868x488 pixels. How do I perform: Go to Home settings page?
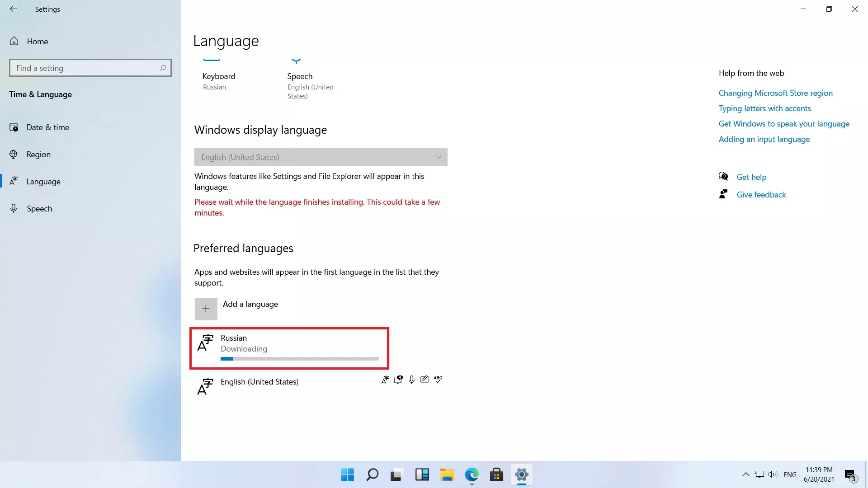point(37,42)
